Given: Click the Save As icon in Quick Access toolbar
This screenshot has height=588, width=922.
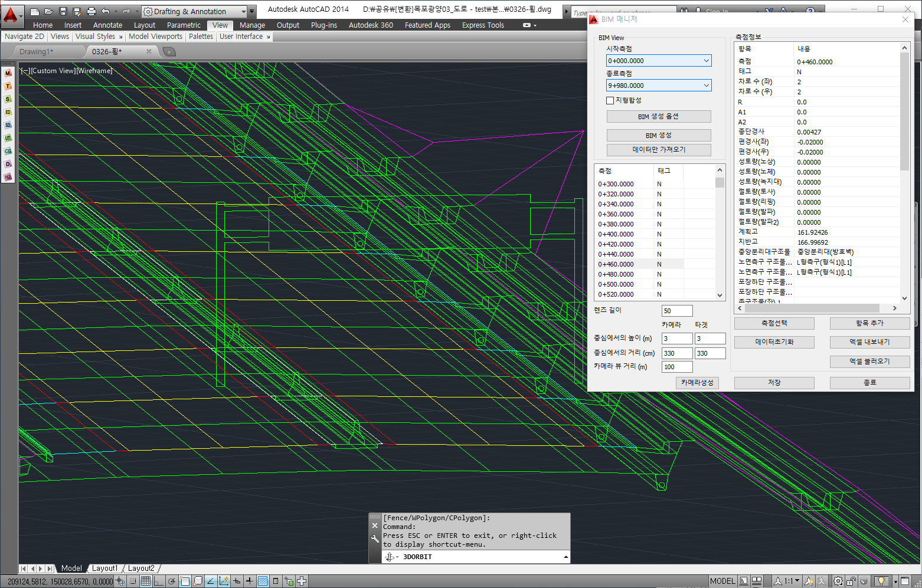Looking at the screenshot, I should tap(77, 11).
